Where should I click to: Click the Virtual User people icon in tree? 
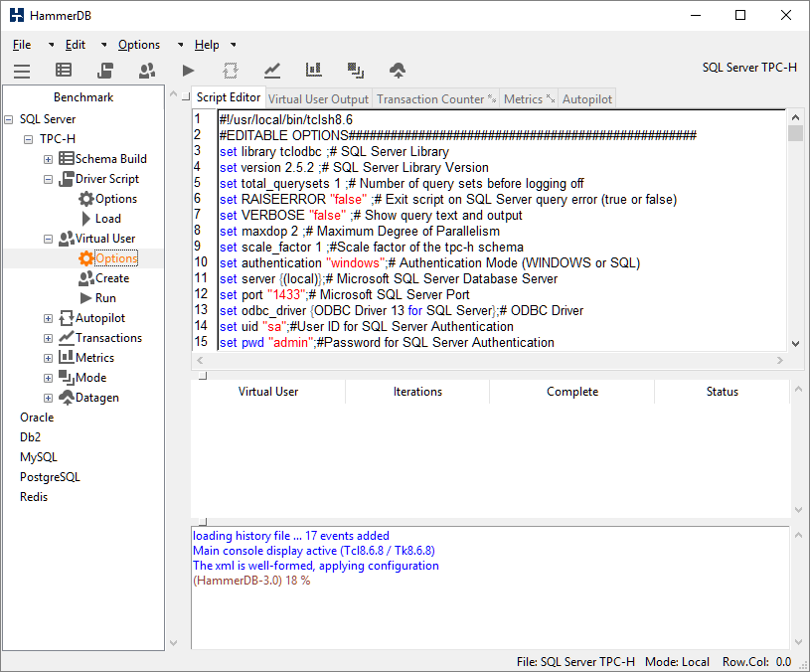67,239
